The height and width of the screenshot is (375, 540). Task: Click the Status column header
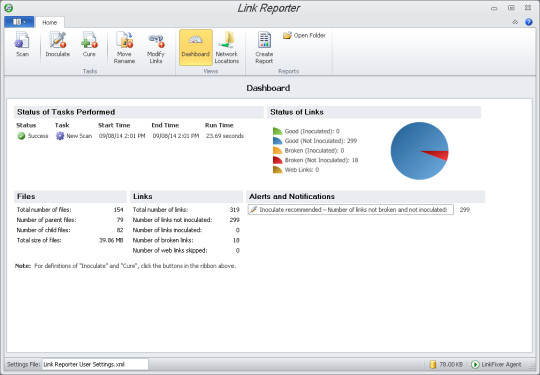pyautogui.click(x=26, y=125)
